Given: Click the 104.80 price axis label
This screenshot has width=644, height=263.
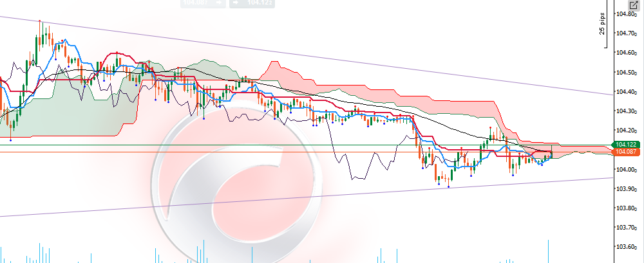Looking at the screenshot, I should pyautogui.click(x=628, y=14).
